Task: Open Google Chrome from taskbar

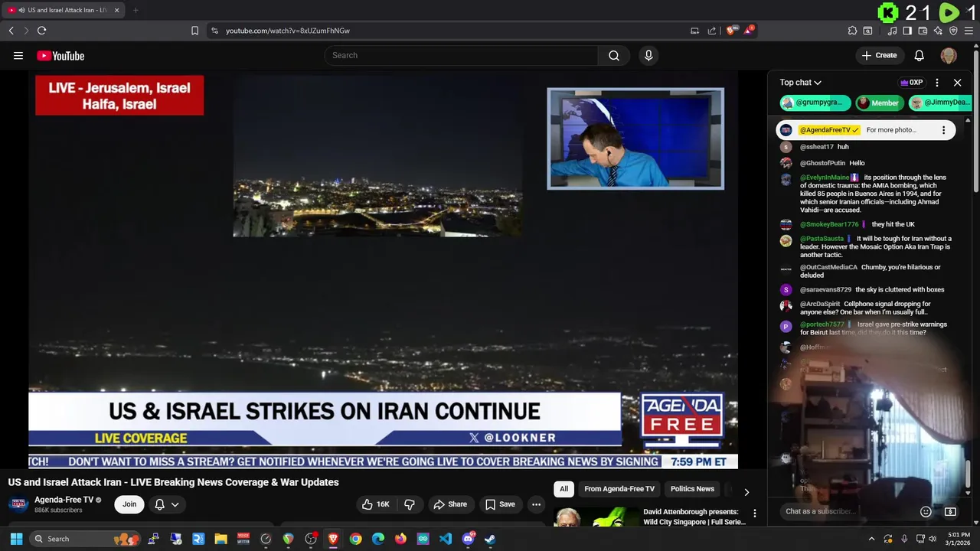Action: point(355,539)
